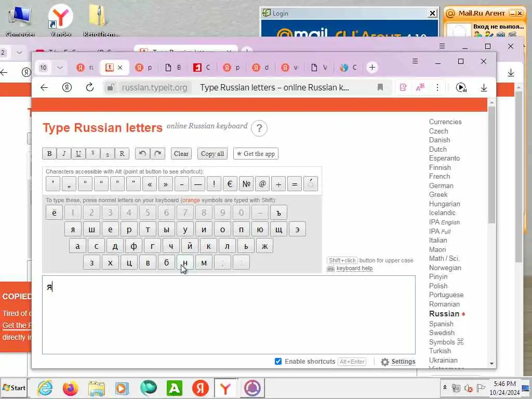532x399 pixels.
Task: Click the ю key
Action: click(x=260, y=229)
